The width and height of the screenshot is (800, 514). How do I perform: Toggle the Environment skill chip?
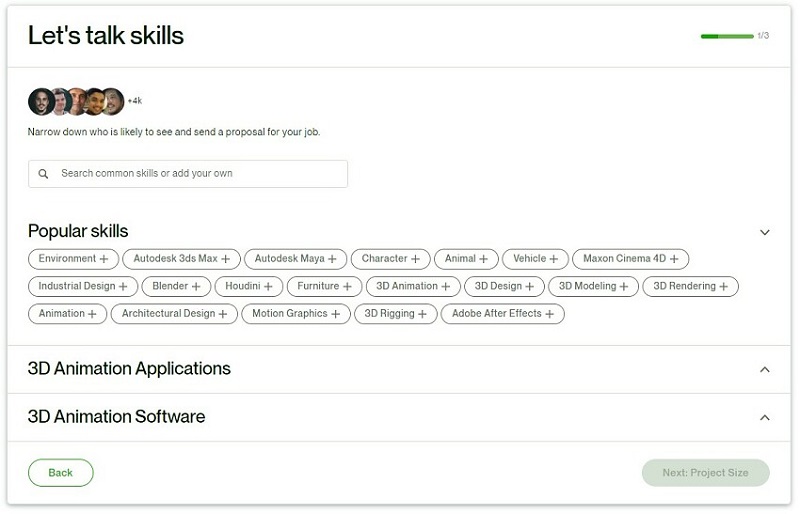(73, 259)
